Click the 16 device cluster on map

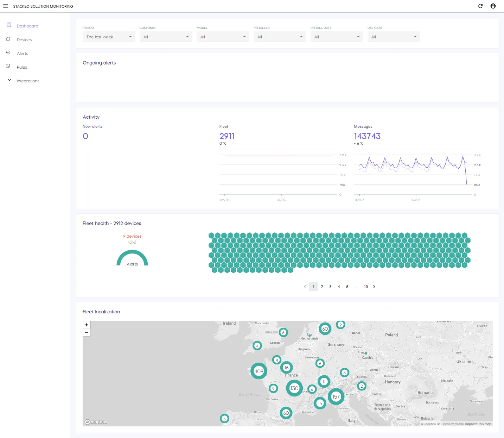tap(287, 368)
